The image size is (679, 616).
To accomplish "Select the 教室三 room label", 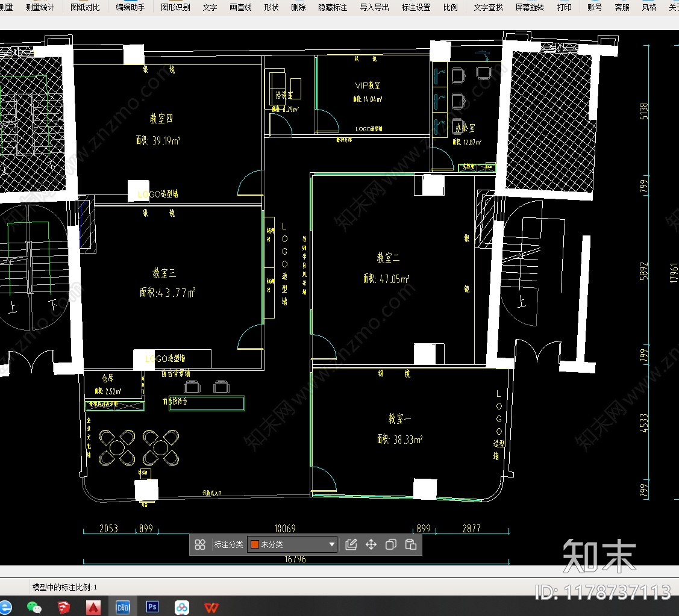I will tap(164, 273).
